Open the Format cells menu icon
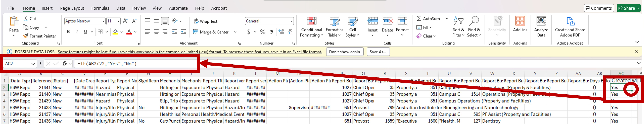Viewport: 644px width, 124px height. [x=402, y=20]
